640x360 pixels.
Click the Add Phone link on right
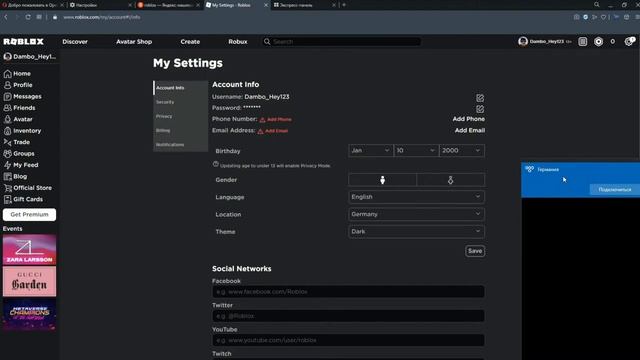coord(469,119)
